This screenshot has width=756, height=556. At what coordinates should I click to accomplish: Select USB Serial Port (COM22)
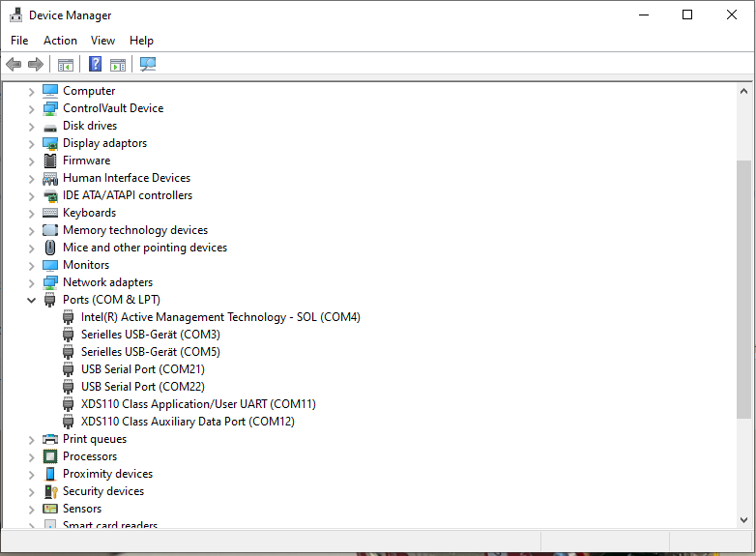point(143,387)
